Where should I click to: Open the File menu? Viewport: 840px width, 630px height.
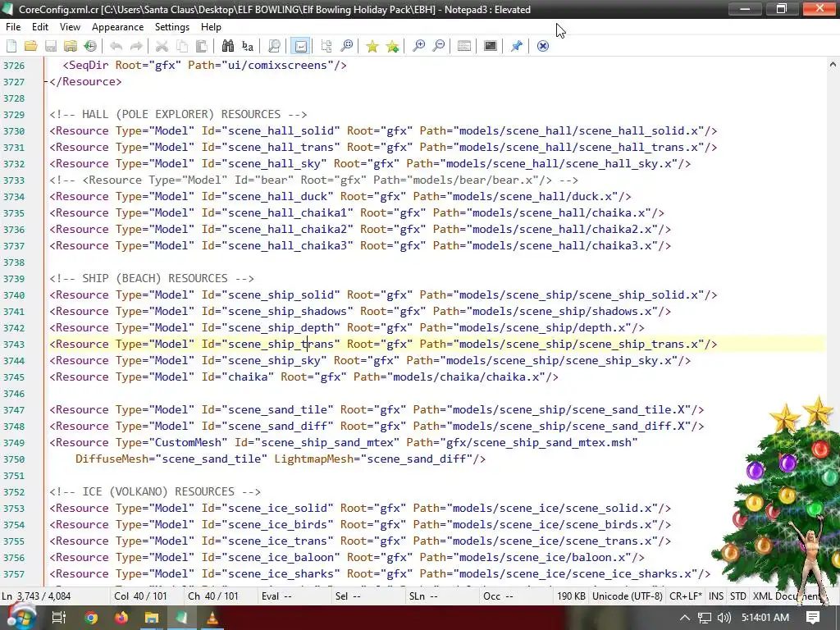13,27
